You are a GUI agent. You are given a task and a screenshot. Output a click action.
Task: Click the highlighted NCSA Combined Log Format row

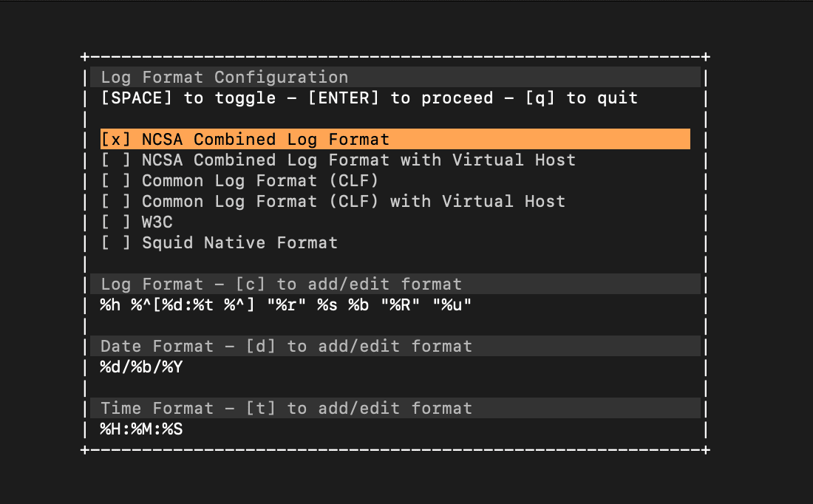395,139
